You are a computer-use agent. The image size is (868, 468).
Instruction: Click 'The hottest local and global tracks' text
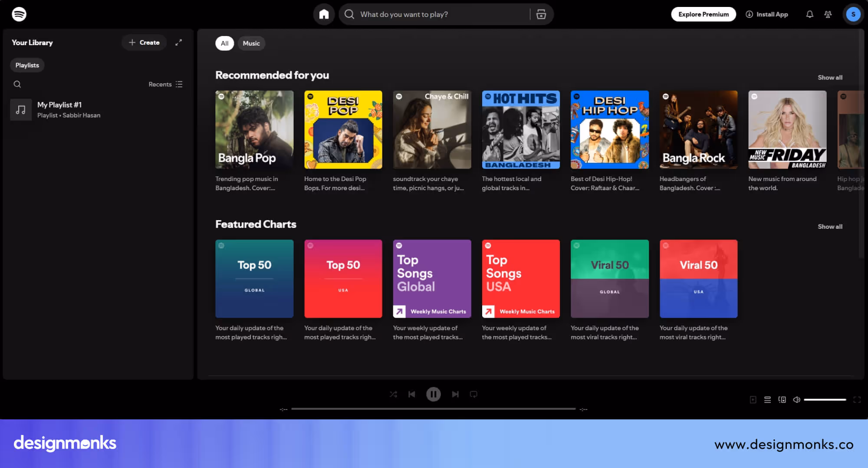pos(511,183)
